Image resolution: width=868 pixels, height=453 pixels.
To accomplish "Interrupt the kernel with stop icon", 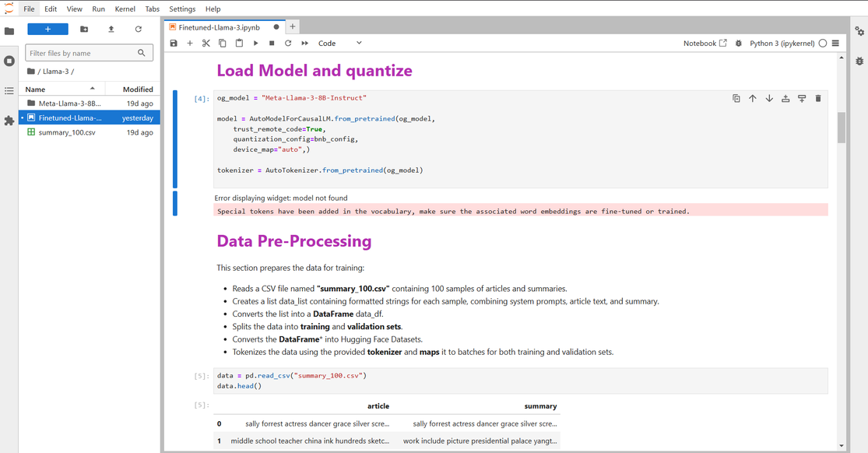I will pyautogui.click(x=272, y=43).
